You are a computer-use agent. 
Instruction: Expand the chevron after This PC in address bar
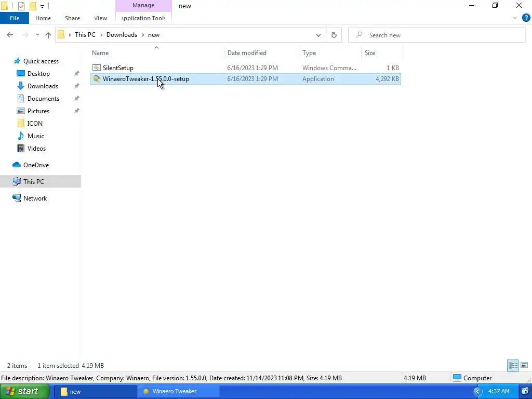101,35
